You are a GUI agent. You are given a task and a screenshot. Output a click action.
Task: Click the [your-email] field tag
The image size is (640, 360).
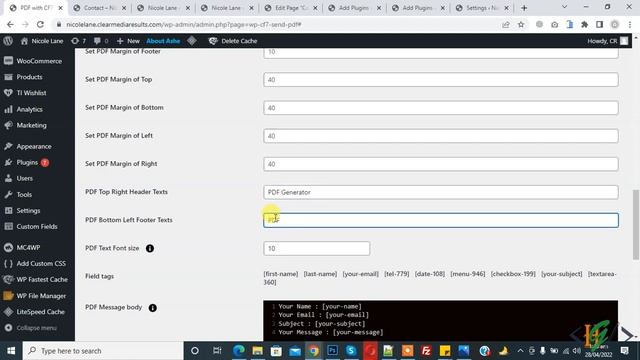(x=360, y=274)
